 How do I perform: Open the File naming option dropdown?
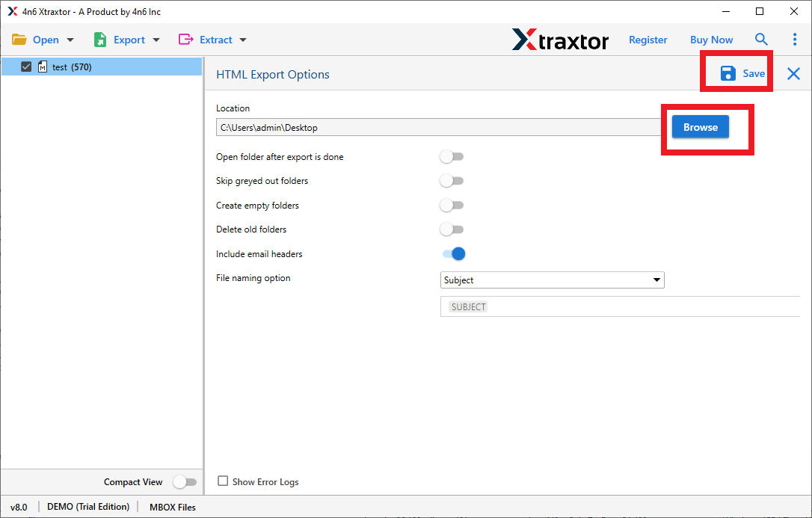(x=552, y=280)
